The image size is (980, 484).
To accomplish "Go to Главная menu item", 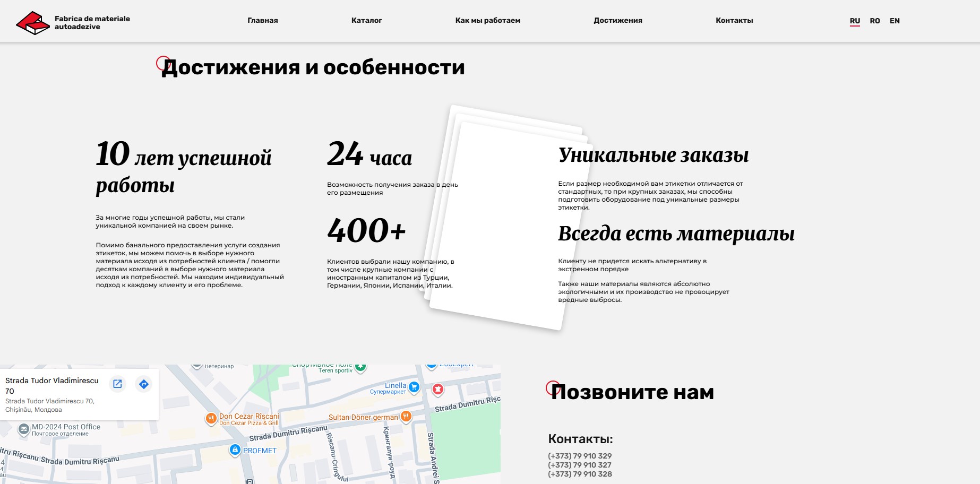I will pos(263,21).
